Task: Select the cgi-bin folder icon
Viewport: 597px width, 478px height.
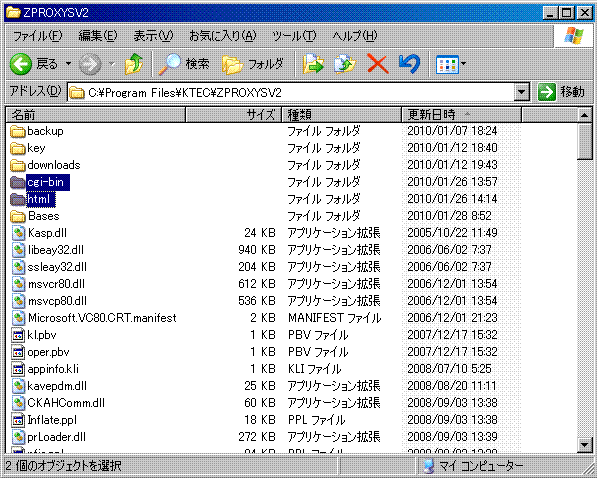Action: point(18,182)
